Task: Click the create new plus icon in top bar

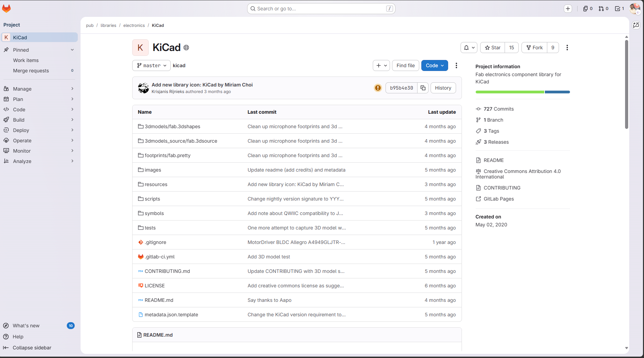Action: point(568,9)
